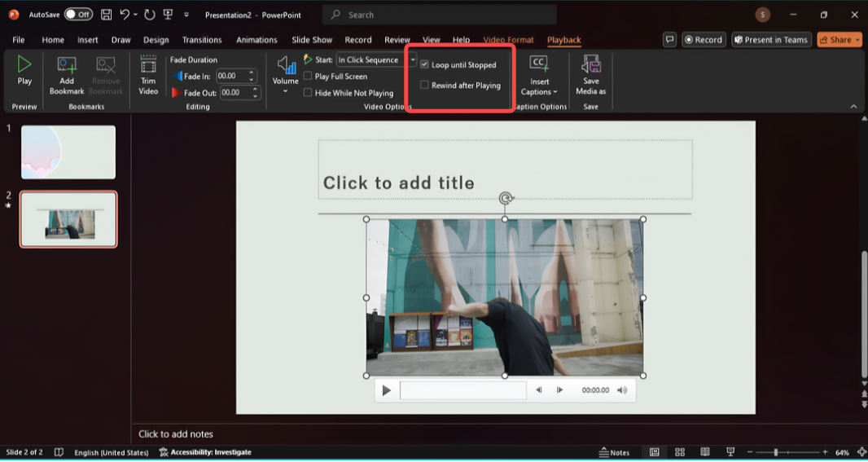
Task: Add a bookmark to the video
Action: [x=67, y=76]
